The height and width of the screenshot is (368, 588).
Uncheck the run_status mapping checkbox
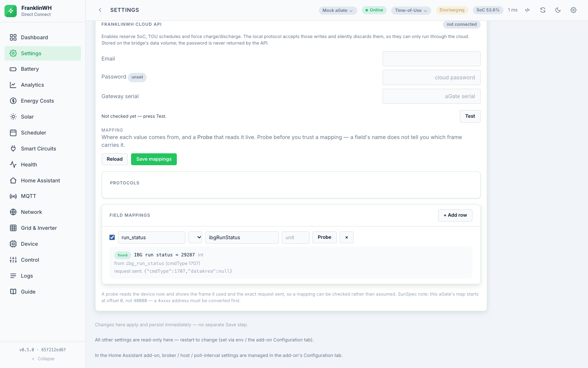tap(112, 238)
